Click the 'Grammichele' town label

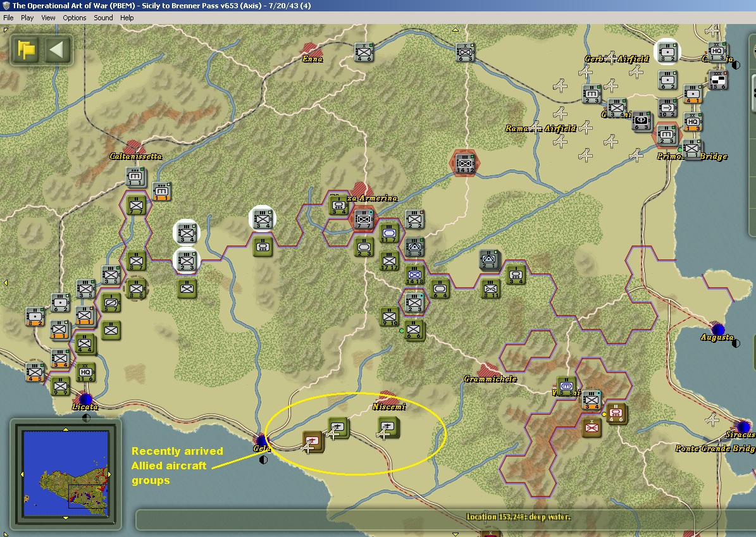pyautogui.click(x=490, y=379)
